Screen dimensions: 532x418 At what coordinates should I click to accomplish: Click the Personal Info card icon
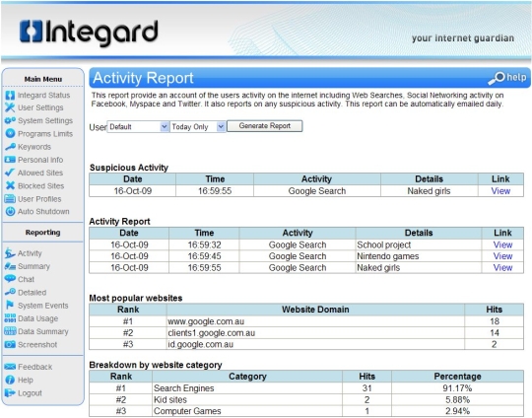(x=10, y=160)
